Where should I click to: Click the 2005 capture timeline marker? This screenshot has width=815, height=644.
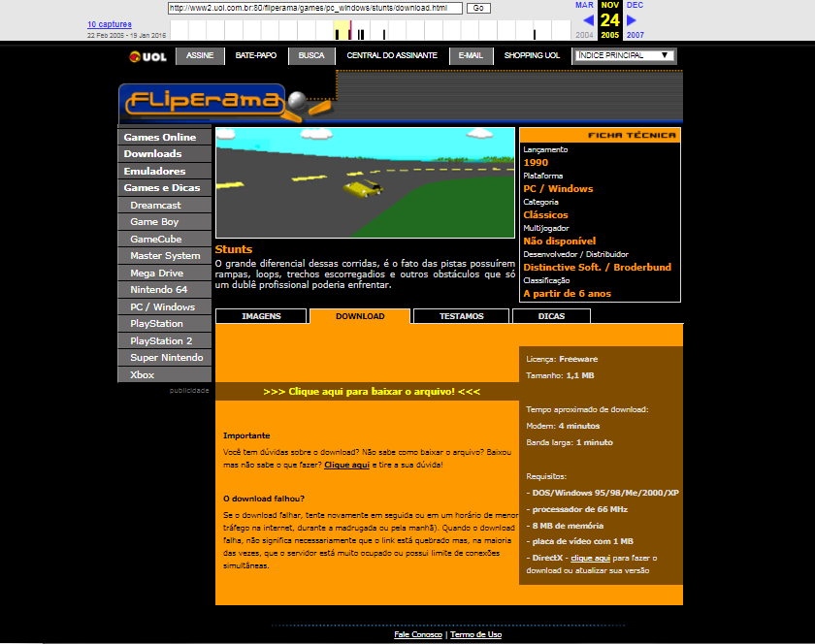point(350,30)
